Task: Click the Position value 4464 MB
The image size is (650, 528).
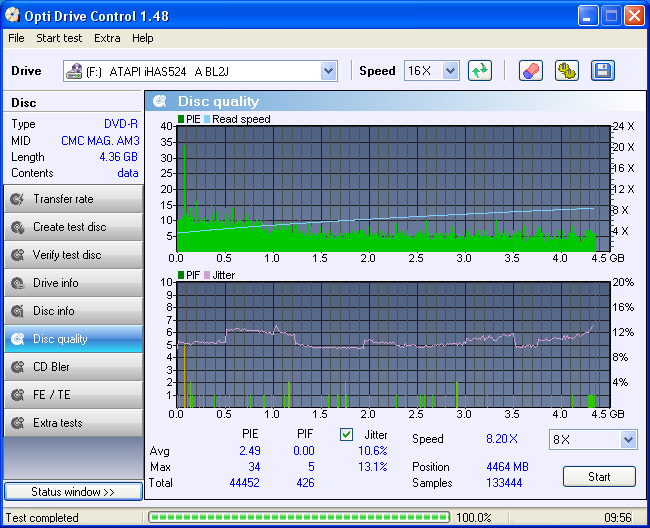Action: pyautogui.click(x=507, y=467)
